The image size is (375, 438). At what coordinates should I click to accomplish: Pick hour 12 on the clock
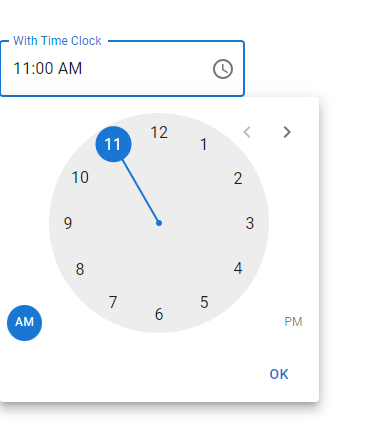pos(159,132)
